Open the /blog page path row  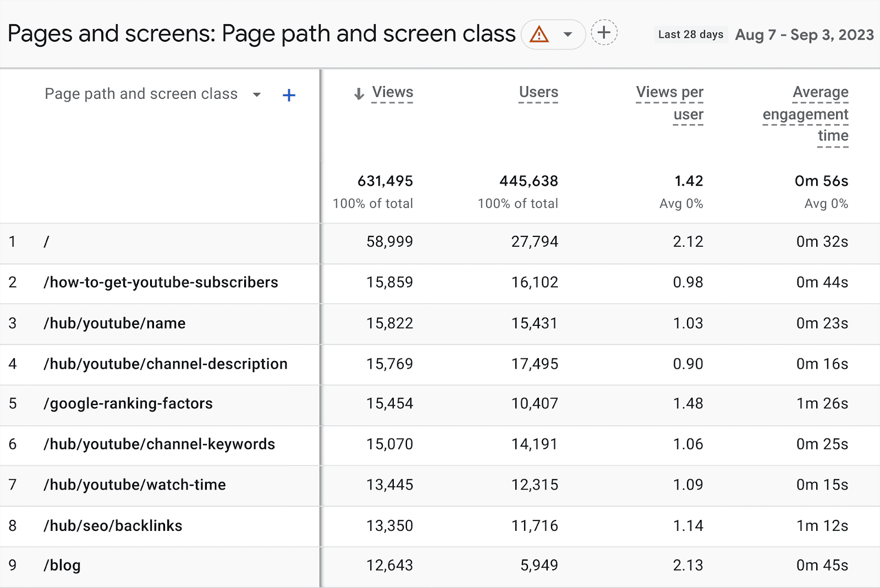(x=62, y=565)
